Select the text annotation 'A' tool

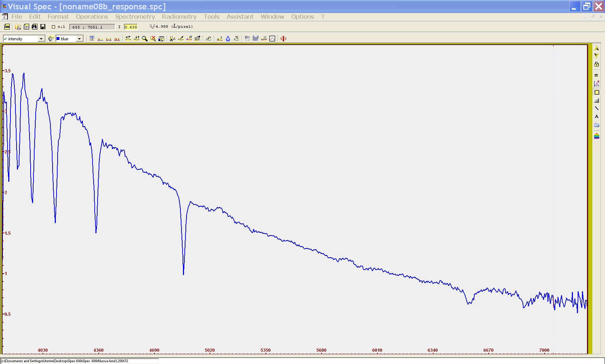(x=596, y=117)
